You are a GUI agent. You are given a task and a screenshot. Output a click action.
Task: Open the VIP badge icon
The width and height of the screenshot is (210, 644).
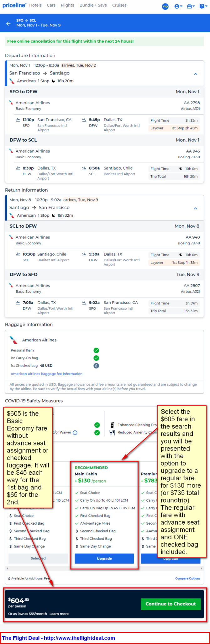click(x=165, y=6)
